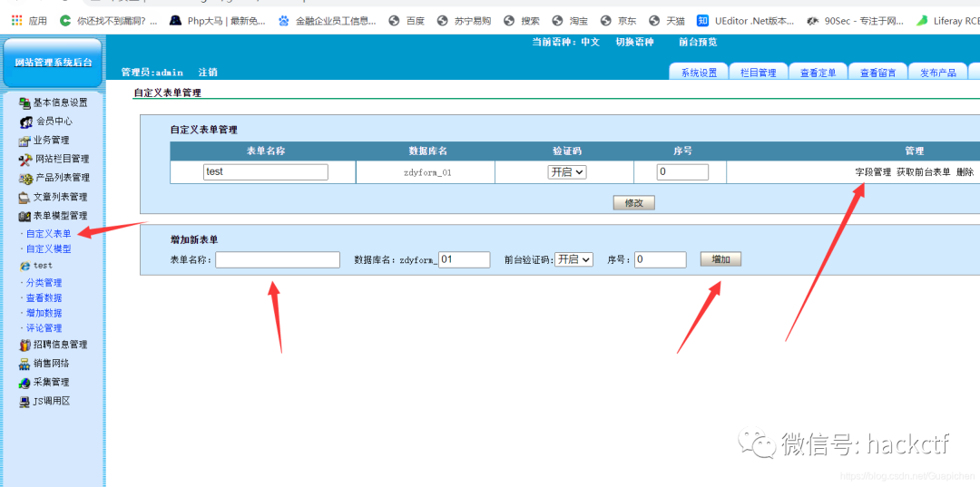Click the 会员中心 sidebar icon
Viewport: 980px width, 487px height.
27,122
